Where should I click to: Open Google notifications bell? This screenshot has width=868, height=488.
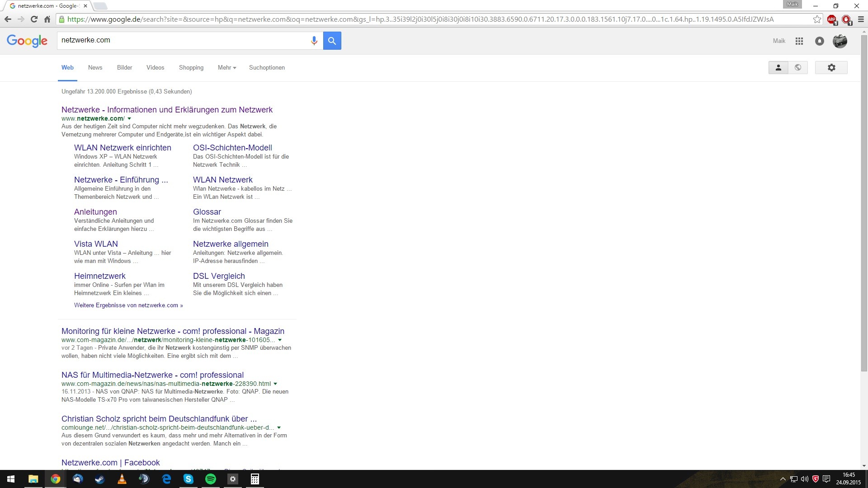[819, 41]
